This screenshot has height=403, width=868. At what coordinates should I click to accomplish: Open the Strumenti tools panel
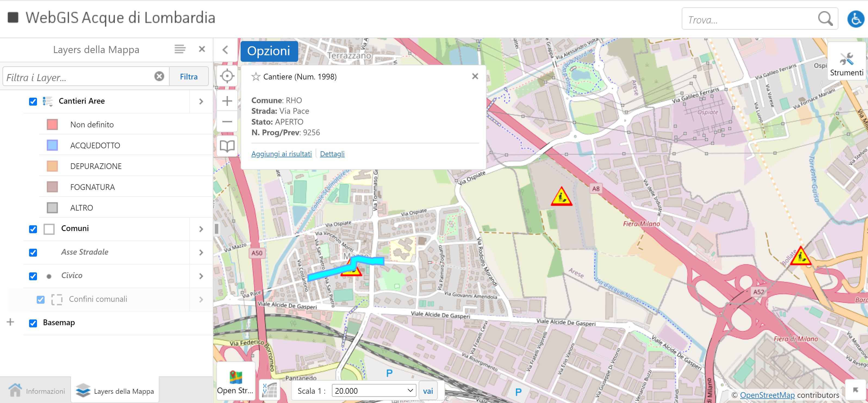(x=847, y=61)
